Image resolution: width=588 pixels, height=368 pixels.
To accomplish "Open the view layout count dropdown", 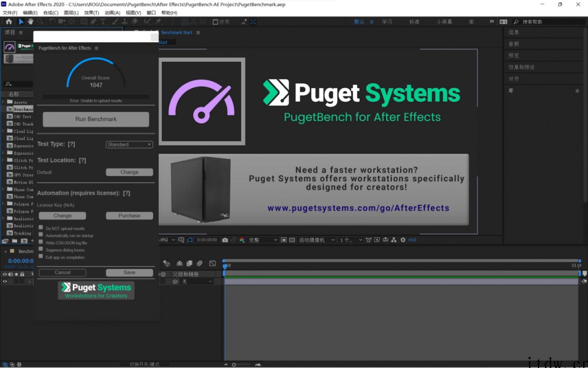I will [351, 240].
